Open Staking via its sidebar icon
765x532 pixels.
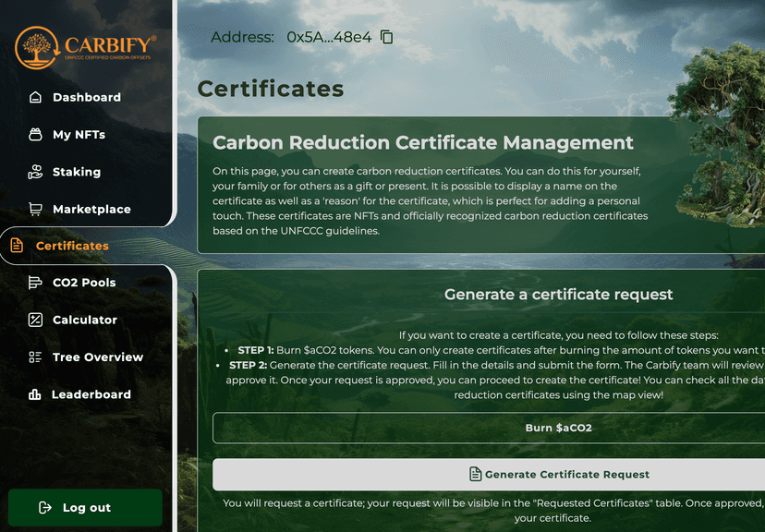click(x=34, y=171)
